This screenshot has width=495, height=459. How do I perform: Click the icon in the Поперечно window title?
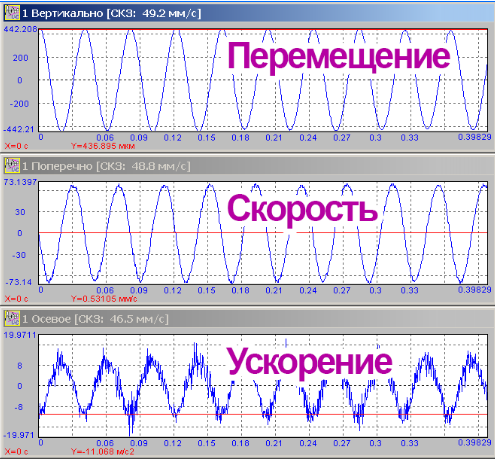pyautogui.click(x=12, y=166)
